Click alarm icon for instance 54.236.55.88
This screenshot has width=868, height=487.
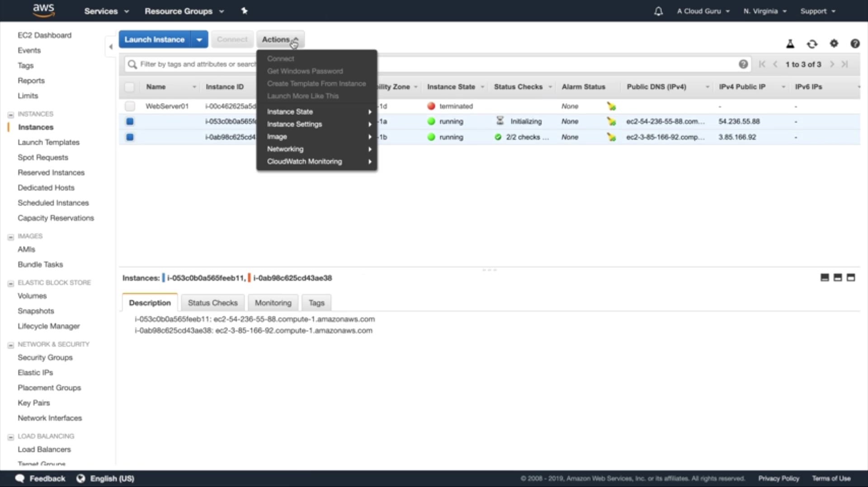click(611, 122)
